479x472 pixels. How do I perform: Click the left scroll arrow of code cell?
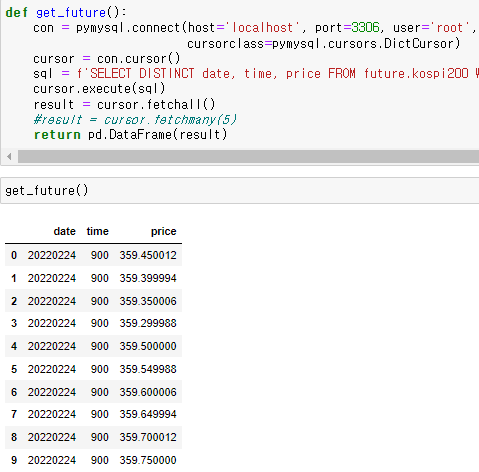(x=9, y=156)
